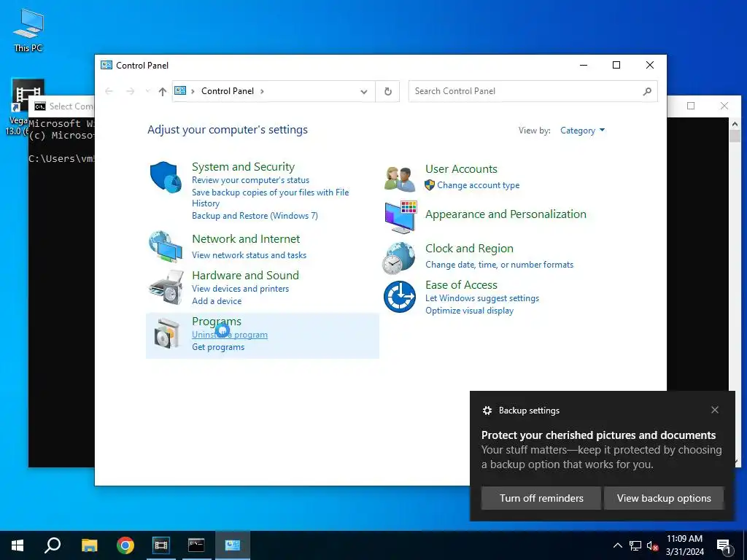Launch Google Chrome from the taskbar
The width and height of the screenshot is (747, 560).
click(x=125, y=545)
